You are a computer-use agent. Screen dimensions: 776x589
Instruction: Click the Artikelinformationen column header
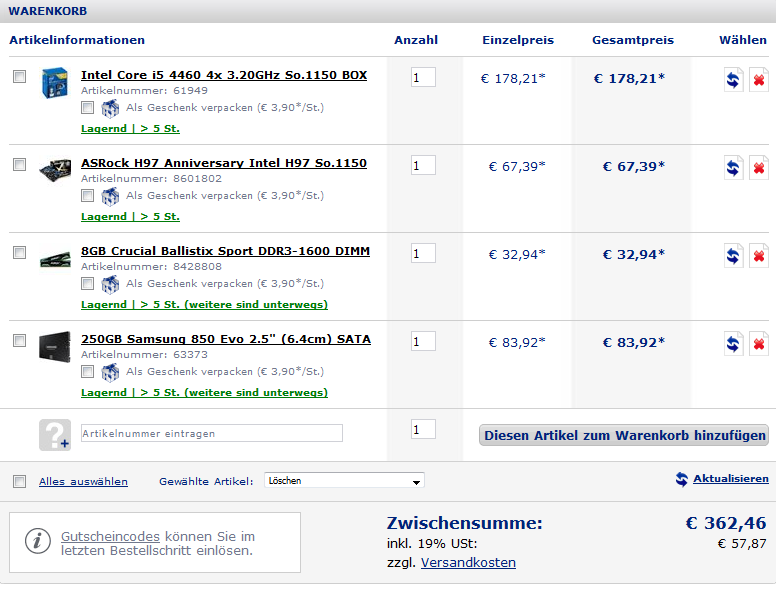pyautogui.click(x=77, y=40)
